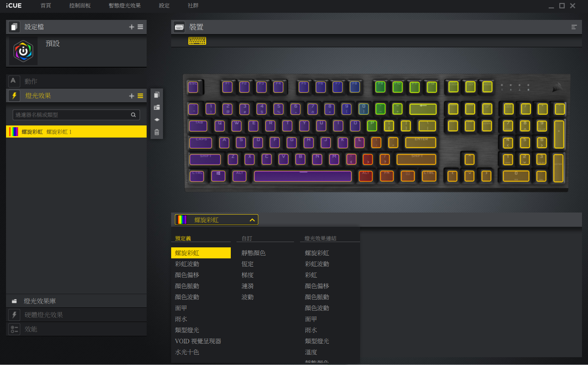Choose predefined 顏色脈動 effect
This screenshot has height=365, width=588.
click(187, 286)
